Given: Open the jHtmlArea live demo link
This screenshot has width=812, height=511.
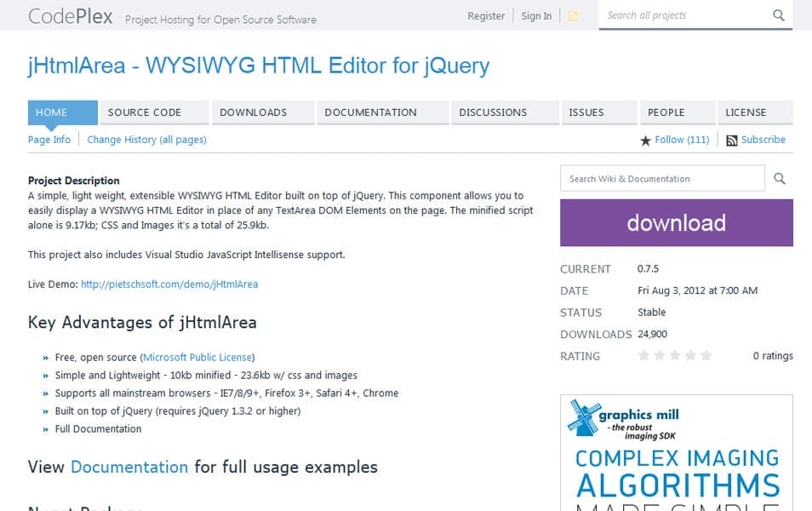Looking at the screenshot, I should (x=170, y=284).
